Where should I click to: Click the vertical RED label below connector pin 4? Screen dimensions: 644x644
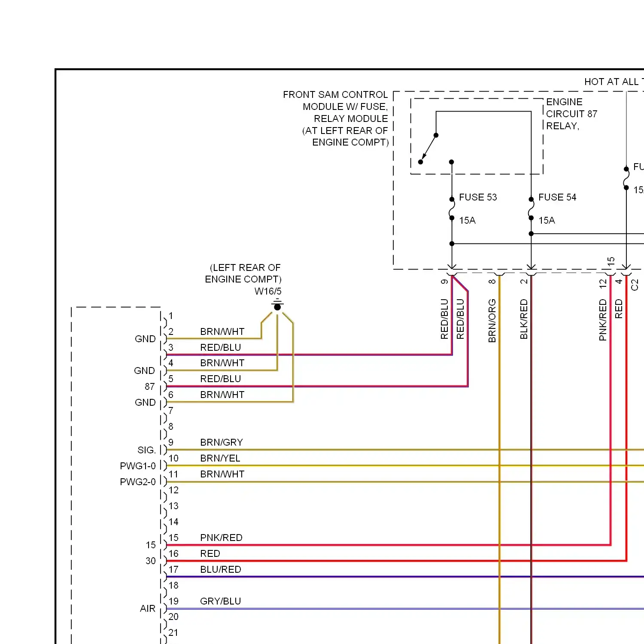click(x=619, y=309)
